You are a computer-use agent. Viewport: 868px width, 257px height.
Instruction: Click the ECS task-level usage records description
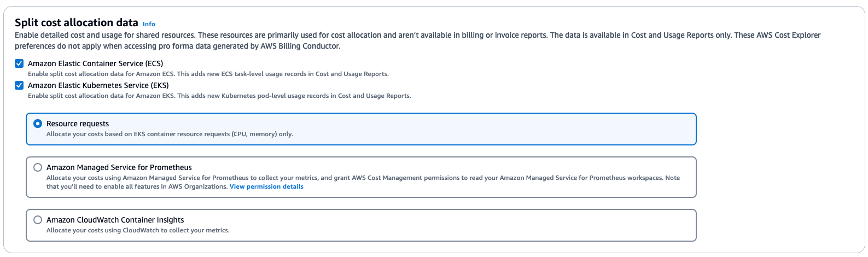click(x=208, y=74)
